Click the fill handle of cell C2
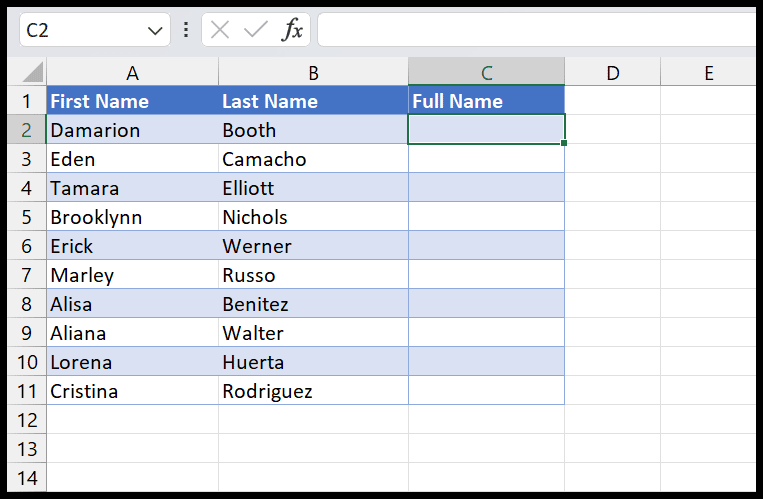763x499 pixels. coord(564,143)
